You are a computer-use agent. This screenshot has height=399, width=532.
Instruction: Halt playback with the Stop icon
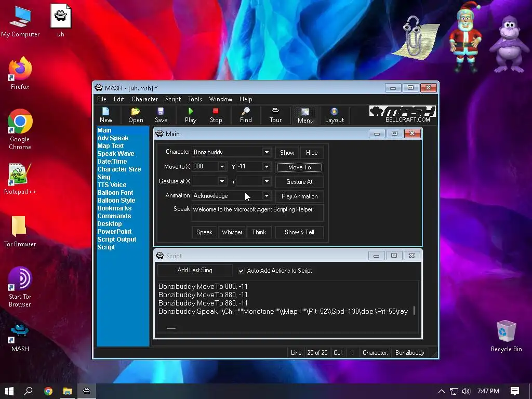[x=216, y=115]
